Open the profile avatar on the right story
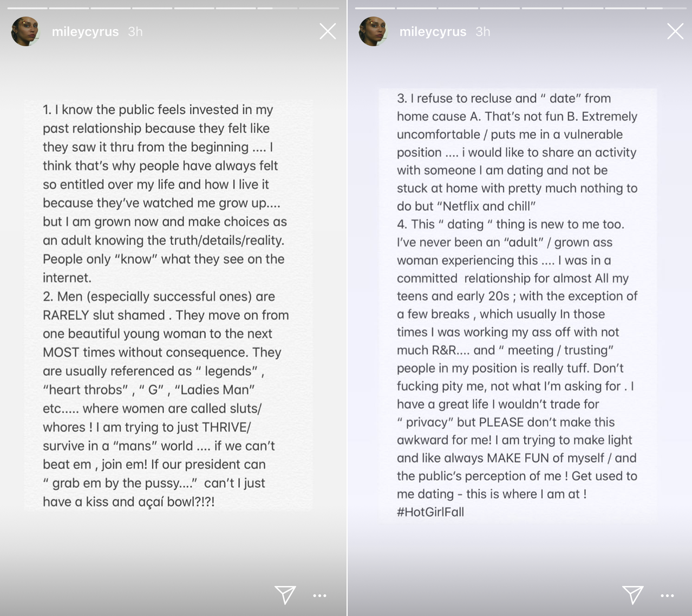The image size is (692, 616). click(x=373, y=31)
